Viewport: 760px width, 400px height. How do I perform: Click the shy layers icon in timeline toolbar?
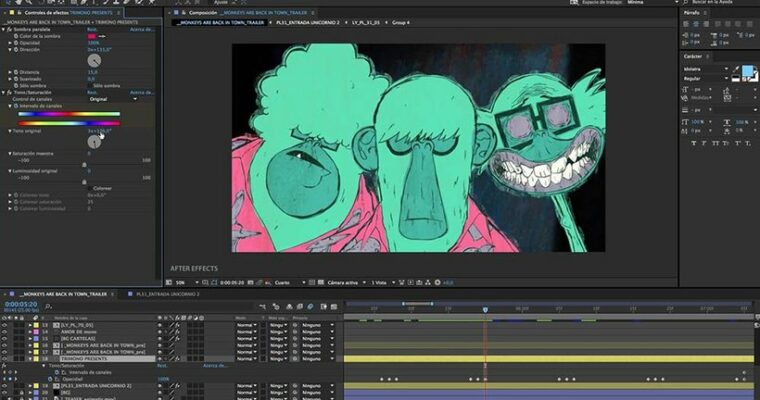coord(289,306)
